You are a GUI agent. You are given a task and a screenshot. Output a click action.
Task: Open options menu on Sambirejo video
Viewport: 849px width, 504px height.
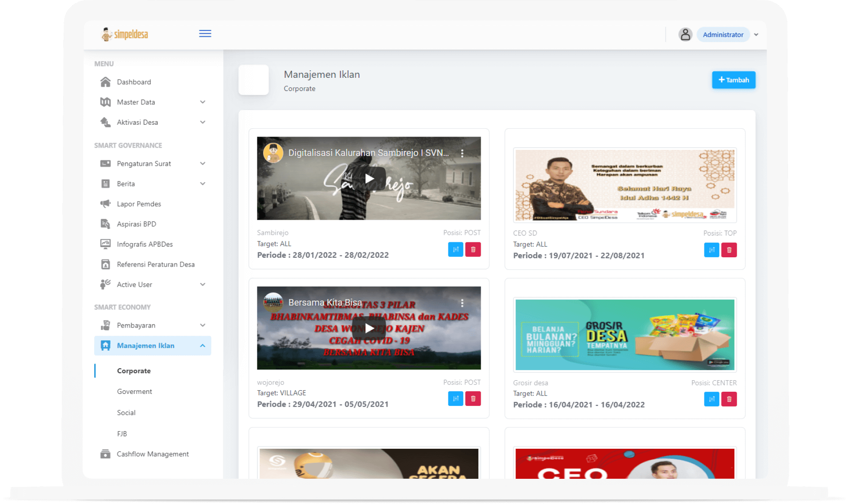click(462, 153)
